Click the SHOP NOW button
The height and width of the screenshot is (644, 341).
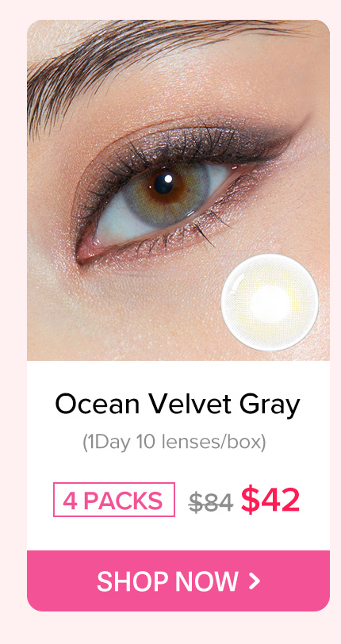tap(178, 581)
